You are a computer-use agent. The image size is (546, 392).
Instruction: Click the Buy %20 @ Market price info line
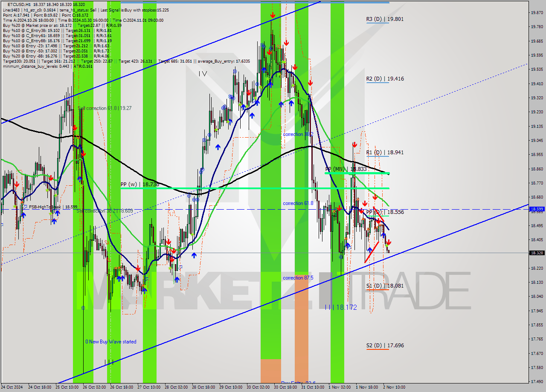62,25
